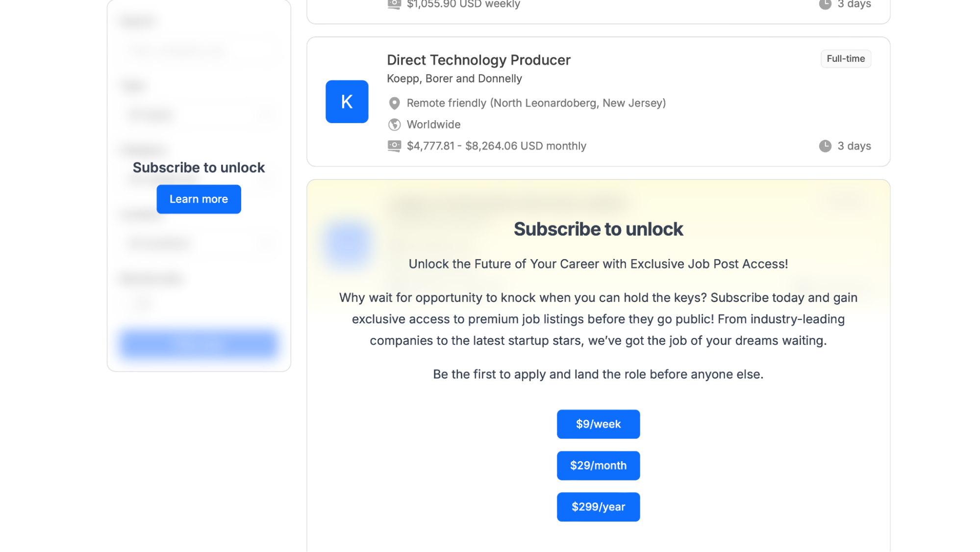Toggle the Full-time job type badge
The image size is (980, 552).
845,59
